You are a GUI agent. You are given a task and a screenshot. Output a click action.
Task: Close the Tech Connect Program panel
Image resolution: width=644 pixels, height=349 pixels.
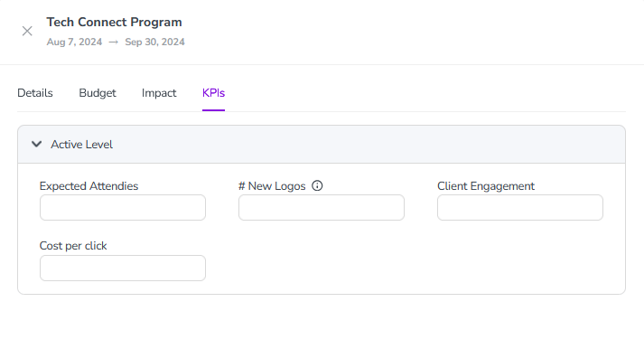pyautogui.click(x=27, y=31)
